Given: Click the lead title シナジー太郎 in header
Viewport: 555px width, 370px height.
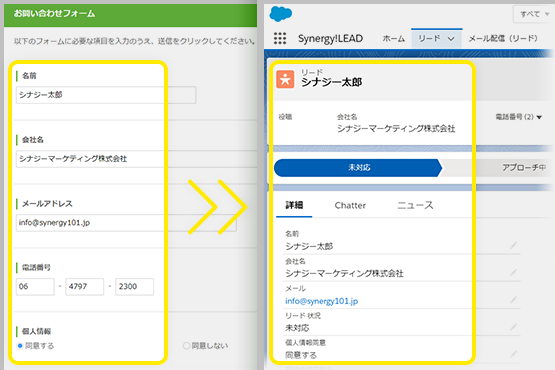Looking at the screenshot, I should 332,82.
